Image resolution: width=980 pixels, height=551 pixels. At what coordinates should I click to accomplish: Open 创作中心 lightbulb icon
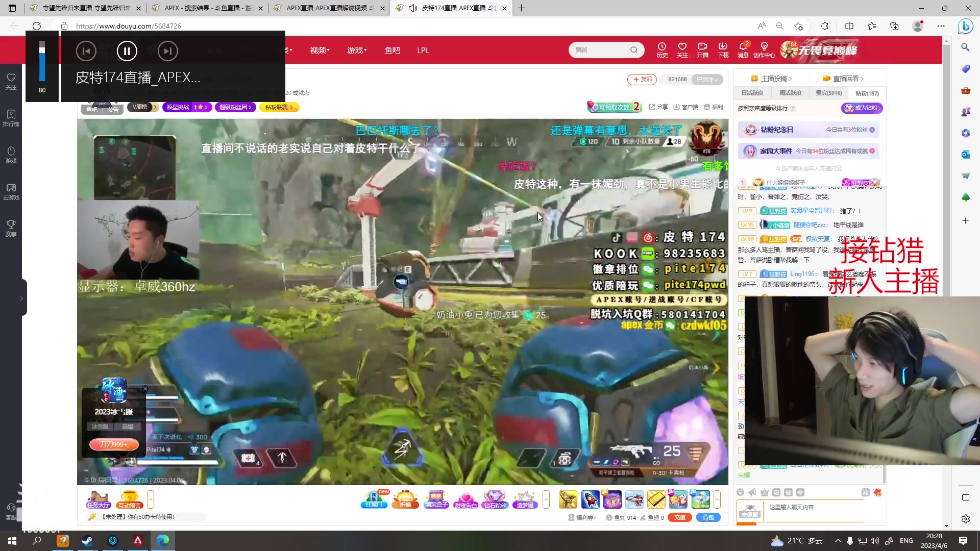[x=764, y=50]
